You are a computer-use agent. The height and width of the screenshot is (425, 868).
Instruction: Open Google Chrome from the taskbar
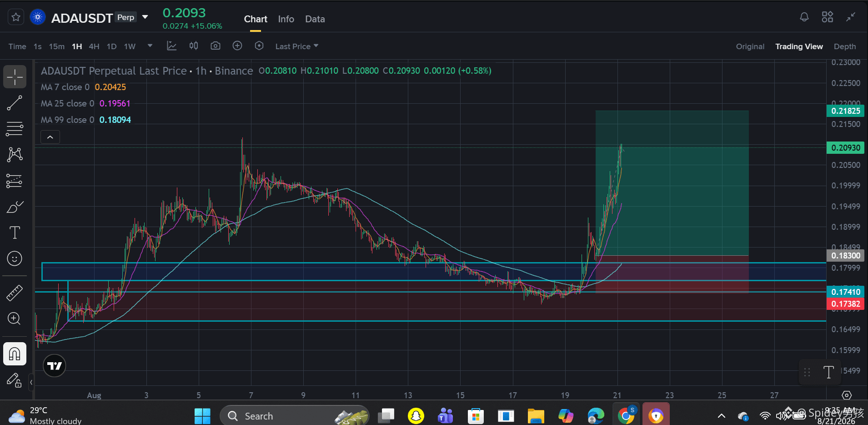click(626, 415)
